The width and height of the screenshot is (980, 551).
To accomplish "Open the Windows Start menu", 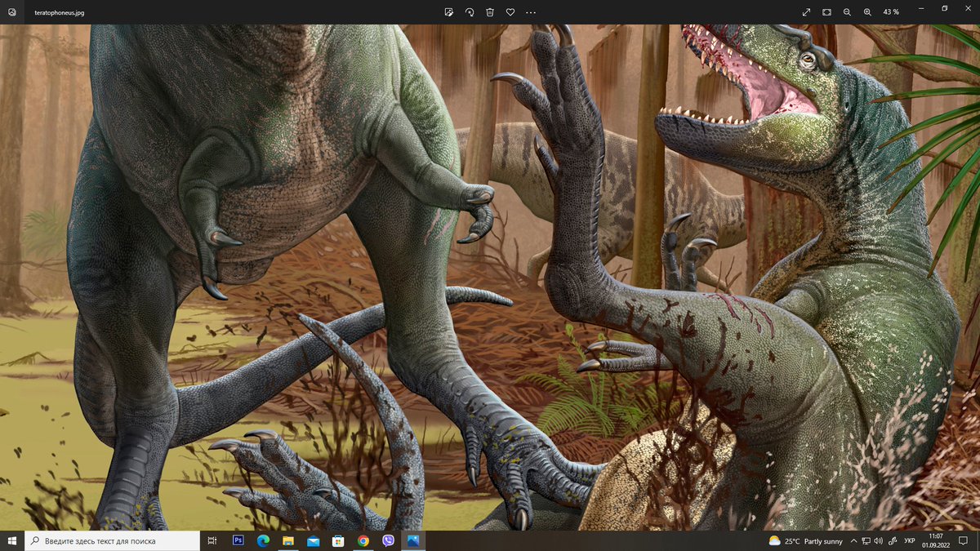I will tap(12, 540).
